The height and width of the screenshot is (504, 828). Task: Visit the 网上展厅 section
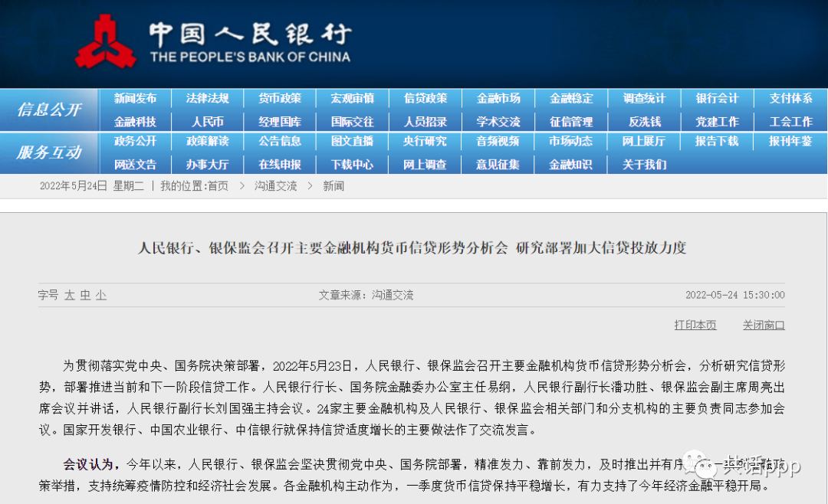pos(644,141)
